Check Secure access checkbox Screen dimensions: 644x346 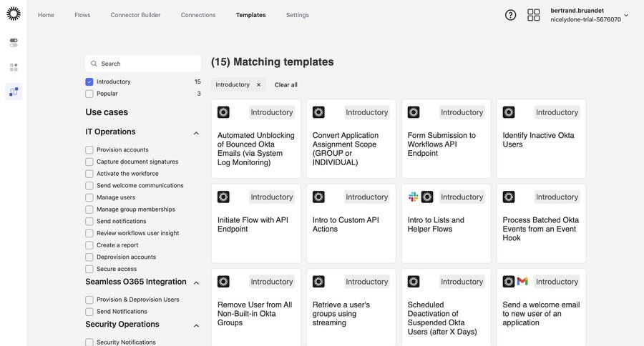pos(89,269)
